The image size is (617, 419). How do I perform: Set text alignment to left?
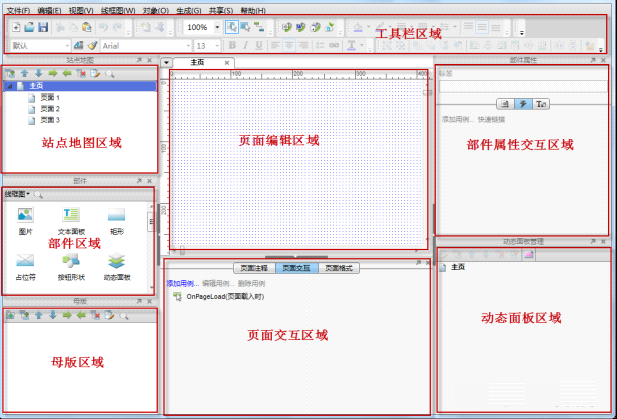[x=275, y=46]
